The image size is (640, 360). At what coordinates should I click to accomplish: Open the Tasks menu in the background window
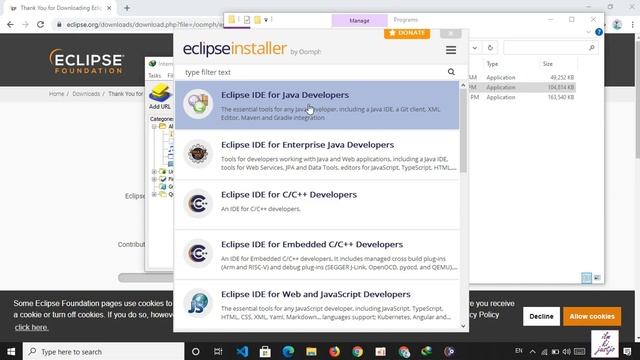[154, 76]
